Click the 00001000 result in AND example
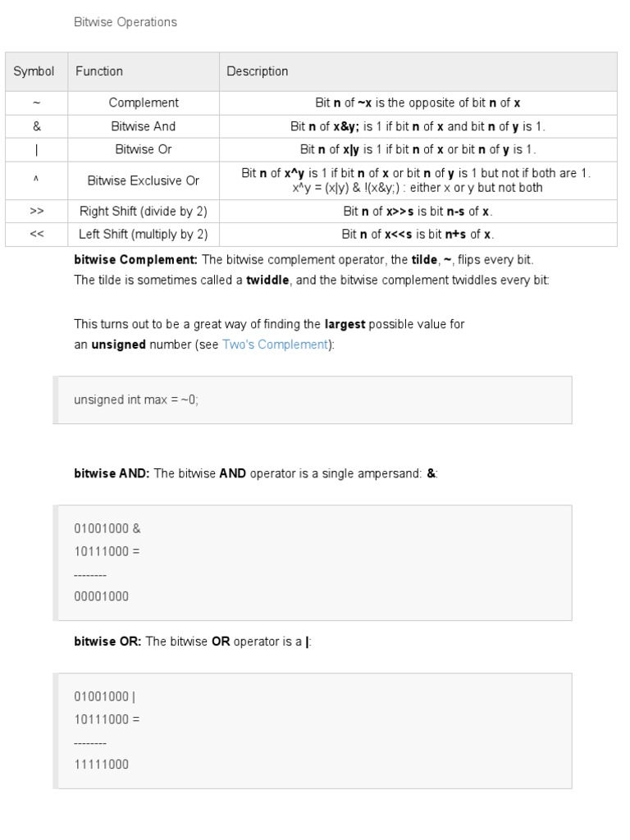 [102, 596]
